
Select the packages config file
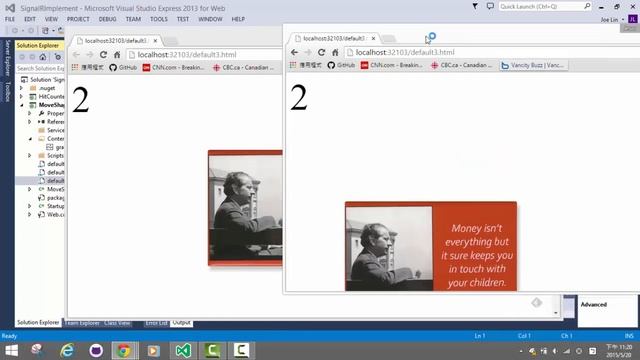tap(51, 198)
